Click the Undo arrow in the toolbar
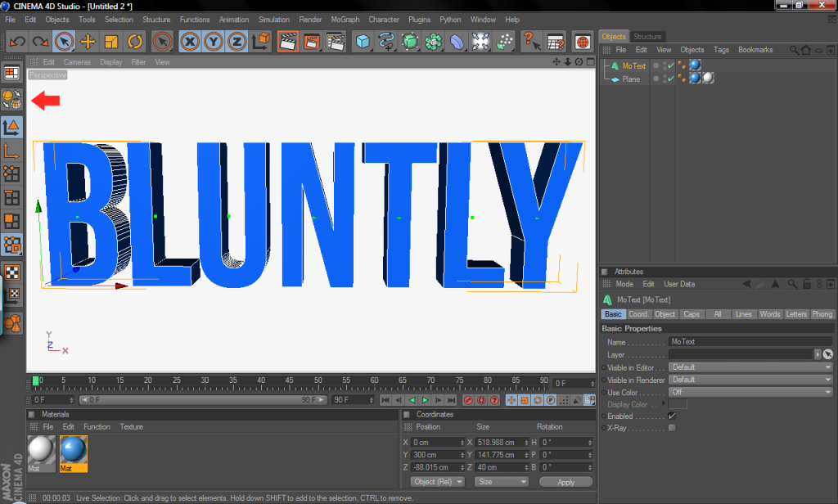The height and width of the screenshot is (504, 838). click(x=17, y=41)
